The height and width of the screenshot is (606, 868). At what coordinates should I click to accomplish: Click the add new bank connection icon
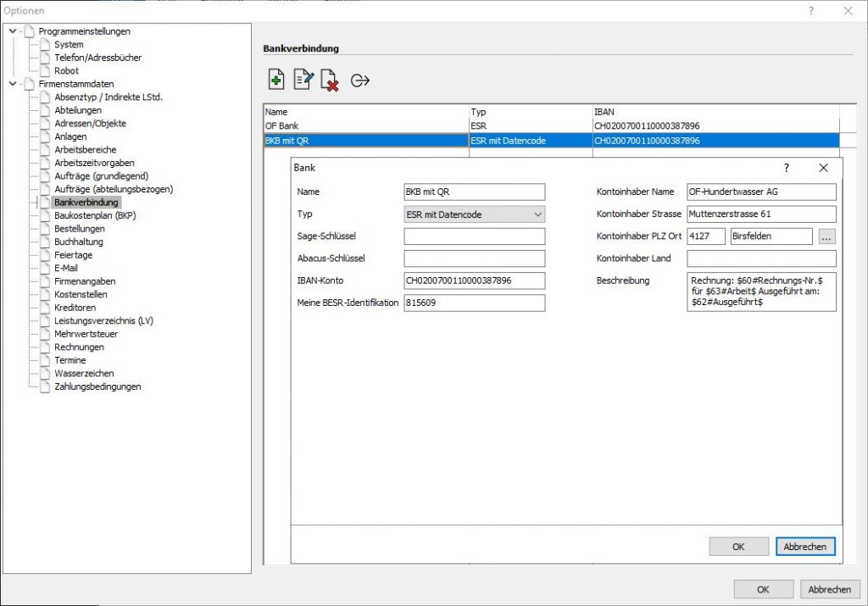pos(275,80)
